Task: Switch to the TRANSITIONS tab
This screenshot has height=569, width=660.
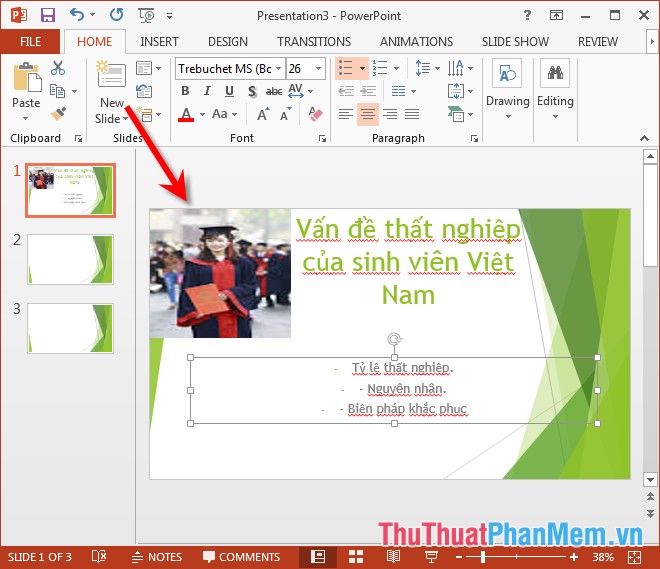Action: coord(314,42)
